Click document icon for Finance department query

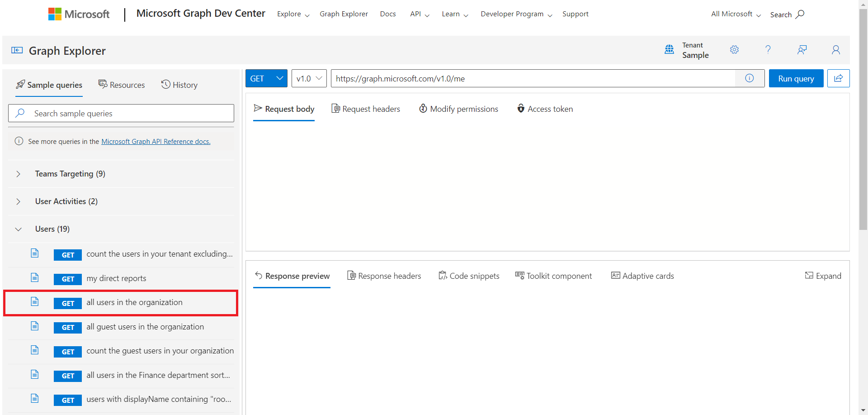[x=35, y=374]
